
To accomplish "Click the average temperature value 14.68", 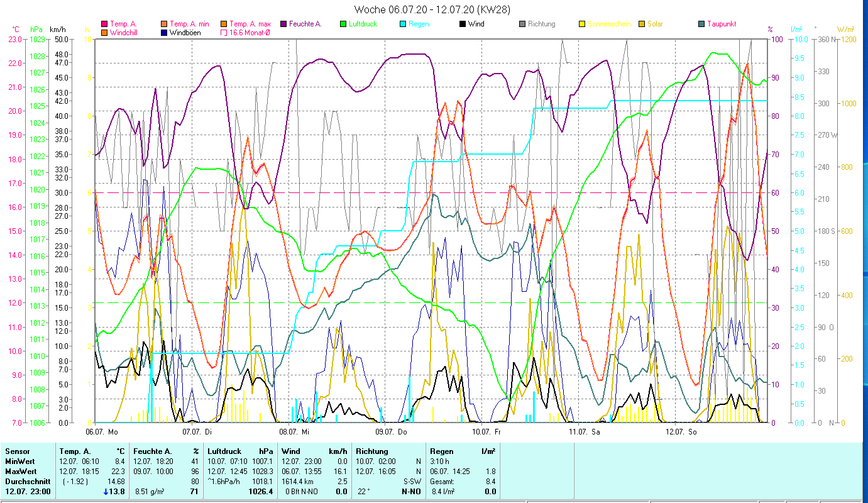I will tap(117, 482).
